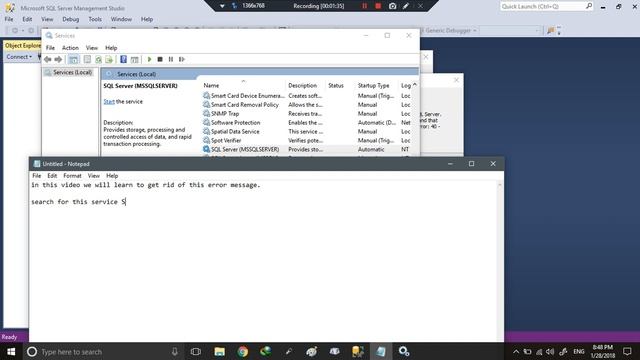Click the Object Explorer panel tab

[23, 45]
